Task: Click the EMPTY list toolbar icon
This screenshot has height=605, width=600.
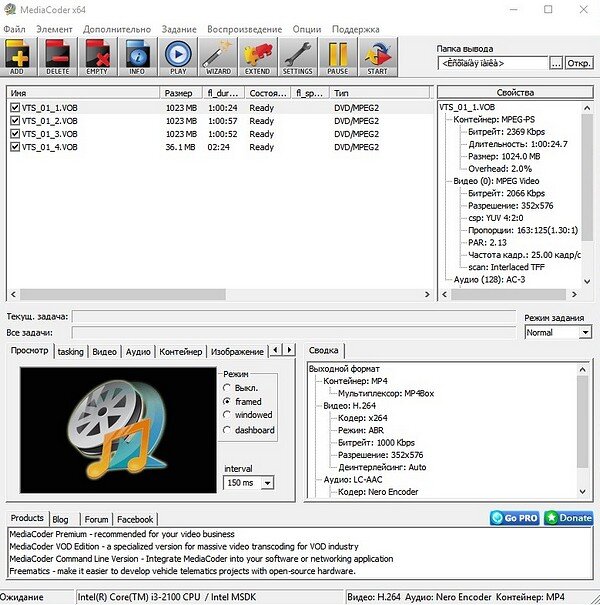Action: (x=98, y=57)
